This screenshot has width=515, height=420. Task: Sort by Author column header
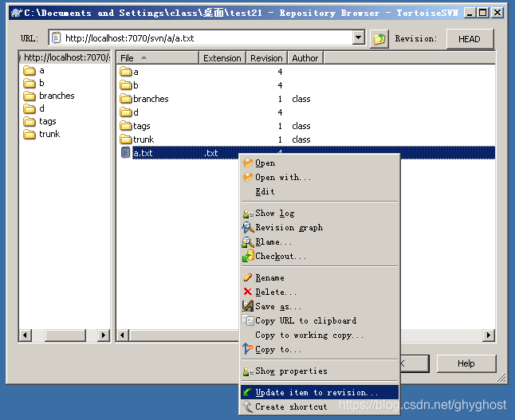305,58
